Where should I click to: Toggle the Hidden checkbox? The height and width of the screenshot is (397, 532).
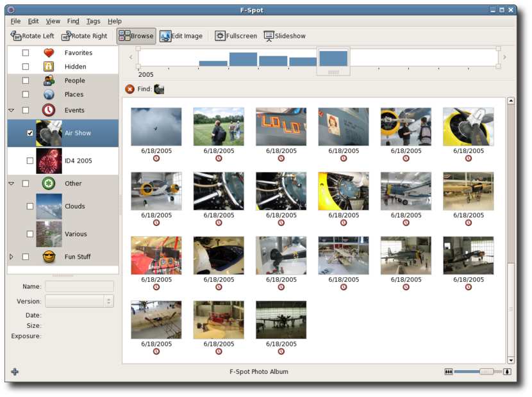click(x=26, y=67)
